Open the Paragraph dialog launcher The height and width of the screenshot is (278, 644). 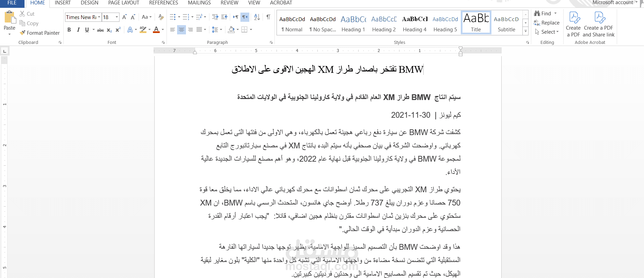tap(271, 43)
